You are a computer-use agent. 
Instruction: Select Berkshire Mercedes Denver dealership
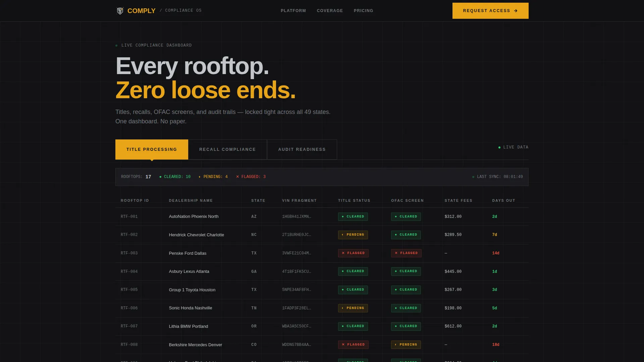(x=196, y=345)
